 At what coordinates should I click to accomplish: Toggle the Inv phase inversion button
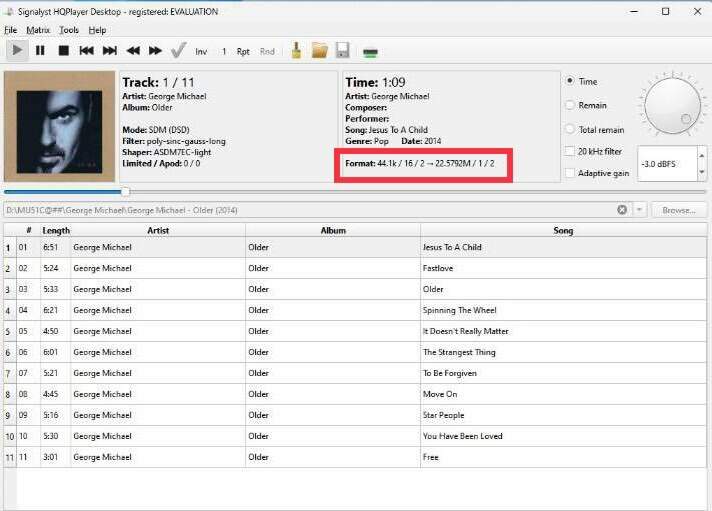[x=201, y=52]
